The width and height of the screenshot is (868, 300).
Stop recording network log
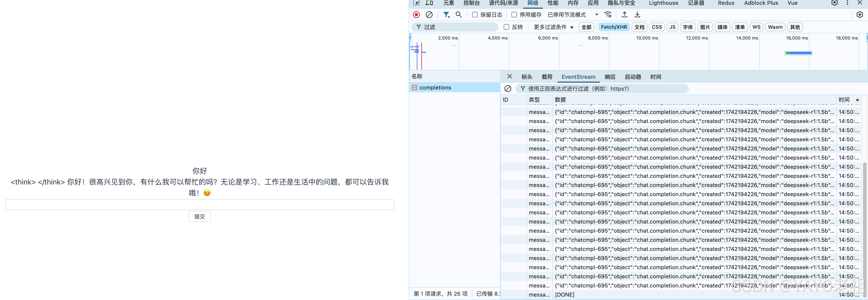416,14
